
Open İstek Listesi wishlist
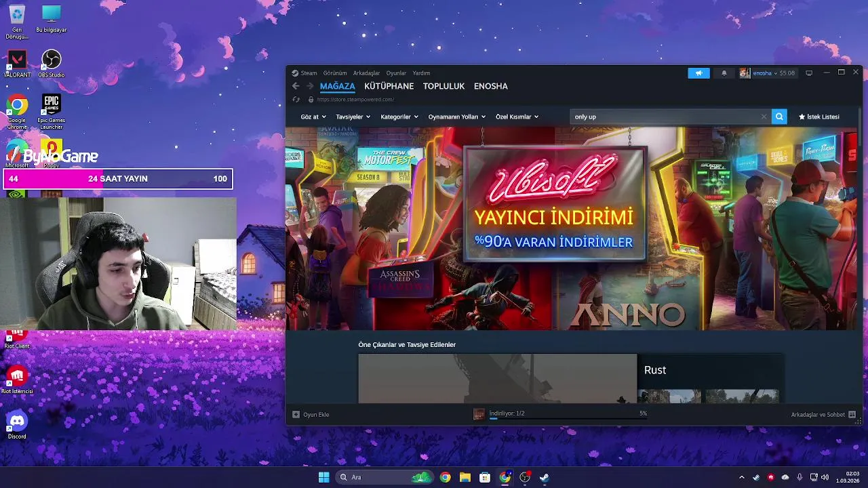pyautogui.click(x=819, y=117)
